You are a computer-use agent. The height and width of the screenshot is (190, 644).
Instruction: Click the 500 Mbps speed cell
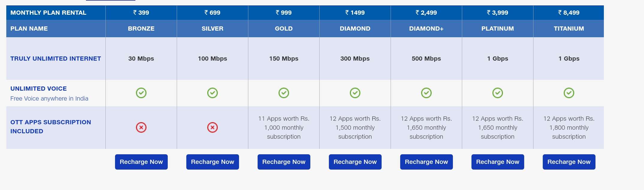[x=426, y=59]
